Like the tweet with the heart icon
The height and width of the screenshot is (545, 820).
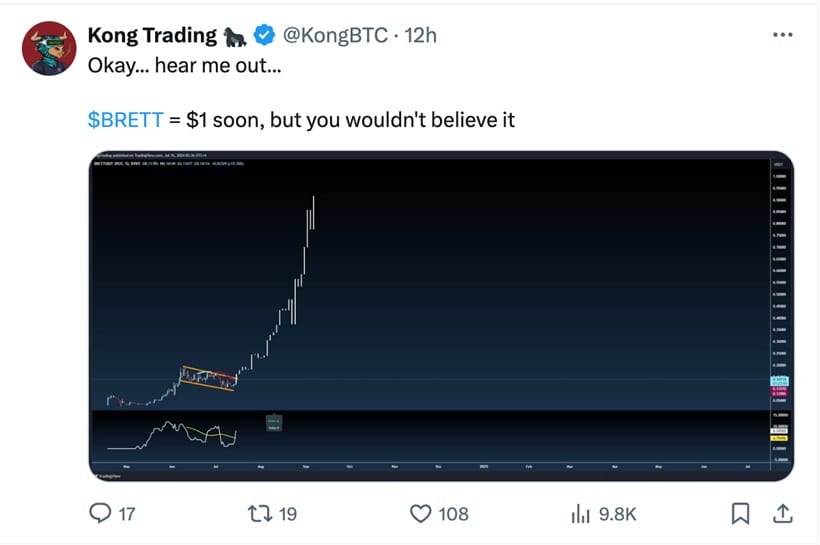(421, 513)
